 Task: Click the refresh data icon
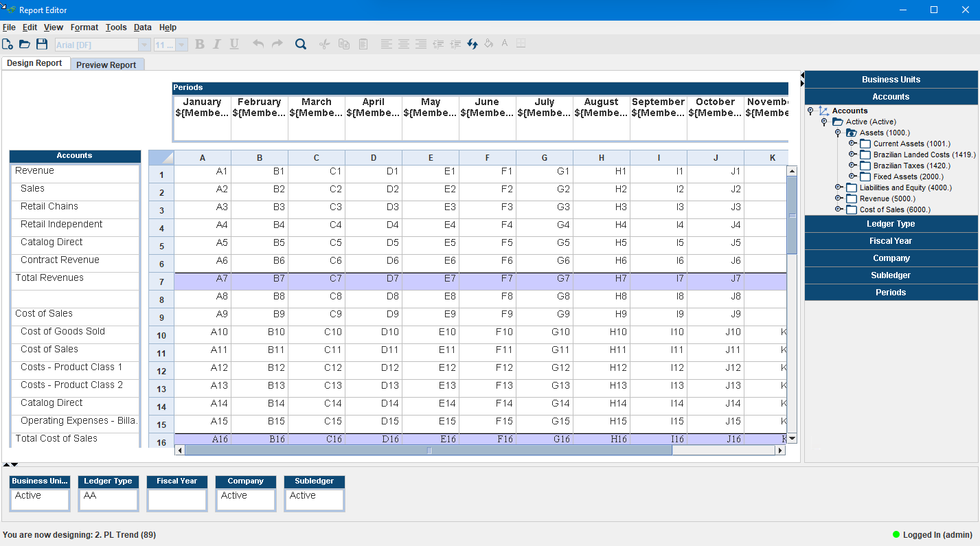coord(472,43)
